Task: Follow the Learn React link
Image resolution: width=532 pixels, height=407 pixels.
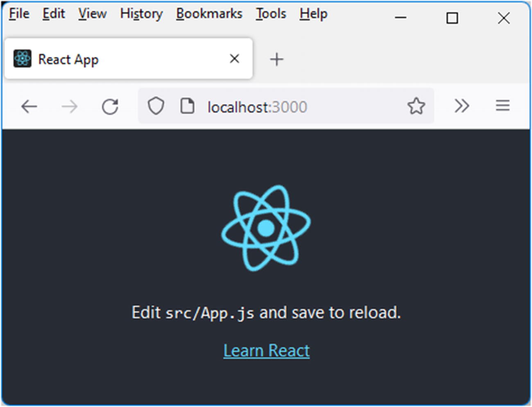Action: tap(266, 351)
